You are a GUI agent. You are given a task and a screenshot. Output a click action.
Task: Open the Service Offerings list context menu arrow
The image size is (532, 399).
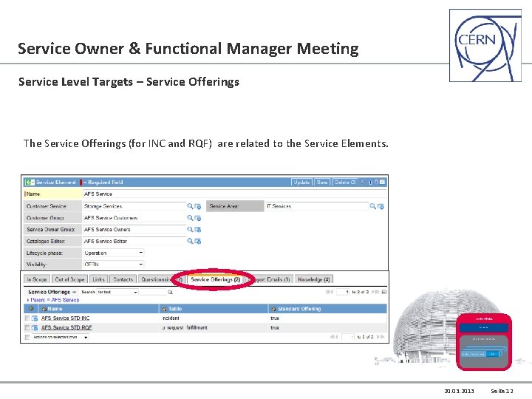[75, 292]
